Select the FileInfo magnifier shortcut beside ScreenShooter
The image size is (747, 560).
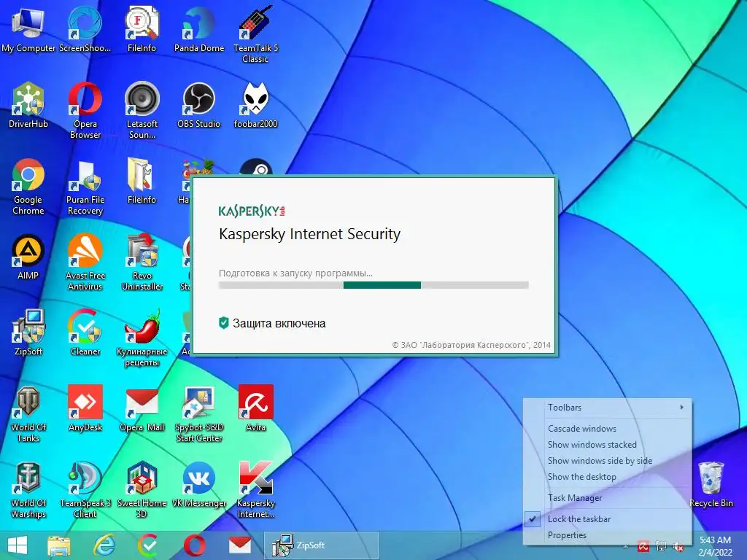[x=142, y=29]
